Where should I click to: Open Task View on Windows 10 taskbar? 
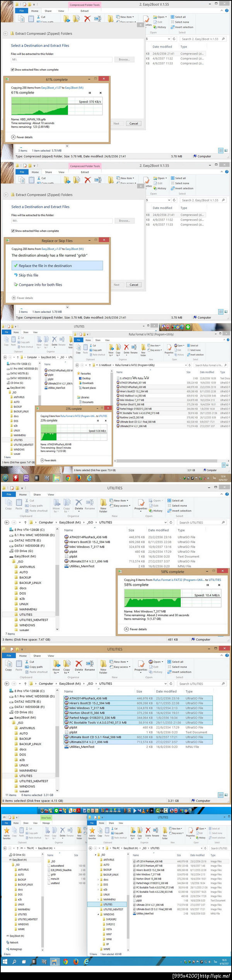[x=25, y=961]
